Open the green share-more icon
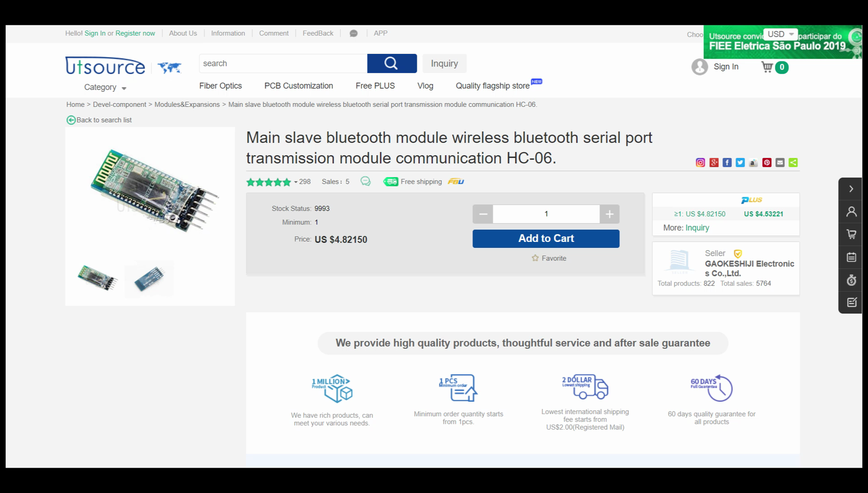This screenshot has height=493, width=868. (x=793, y=163)
